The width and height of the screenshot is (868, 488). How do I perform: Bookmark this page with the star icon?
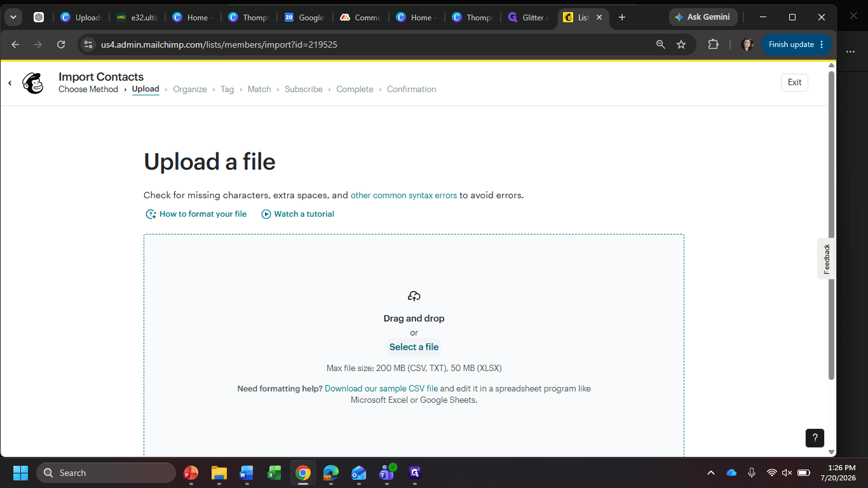[x=681, y=44]
